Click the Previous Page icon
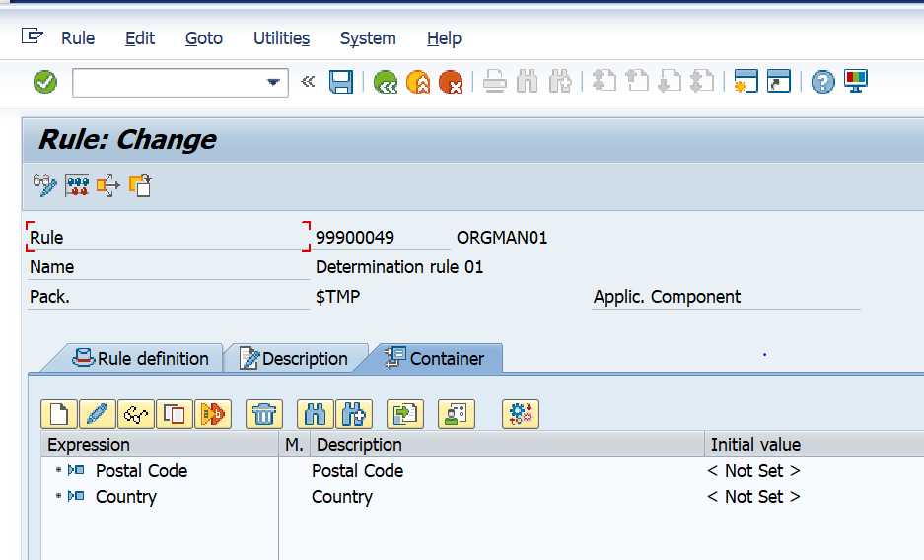The height and width of the screenshot is (560, 924). pyautogui.click(x=636, y=82)
